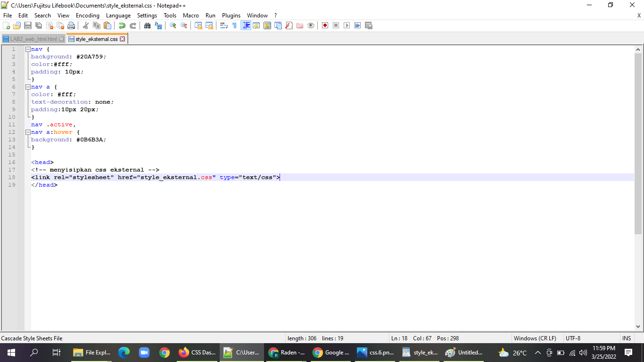This screenshot has height=362, width=644.
Task: Open the File menu
Action: point(8,16)
